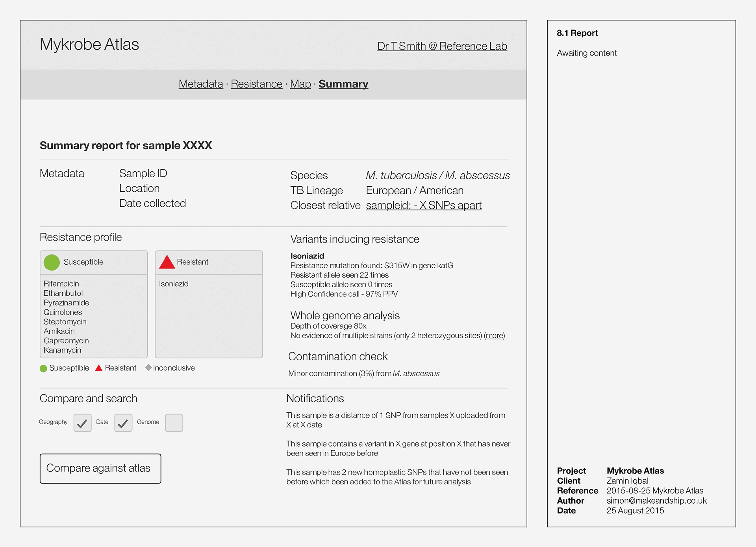756x547 pixels.
Task: Click the 'European / American' lineage value
Action: [x=415, y=190]
